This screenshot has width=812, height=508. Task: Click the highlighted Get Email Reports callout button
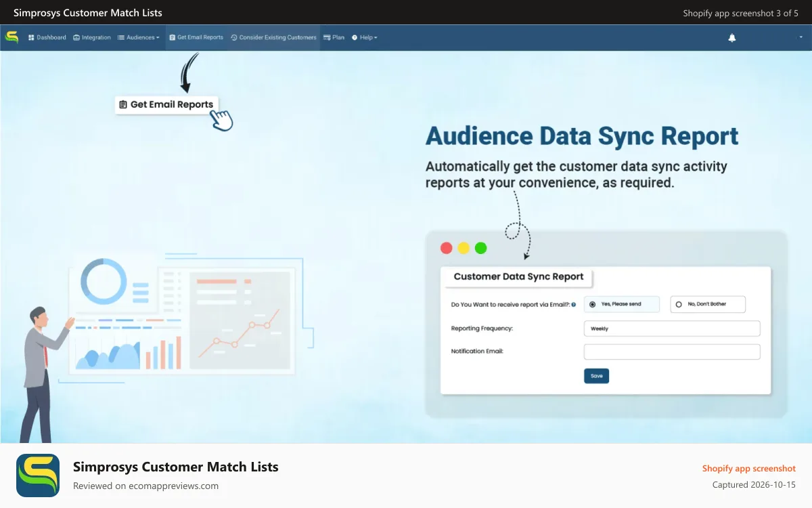point(167,104)
